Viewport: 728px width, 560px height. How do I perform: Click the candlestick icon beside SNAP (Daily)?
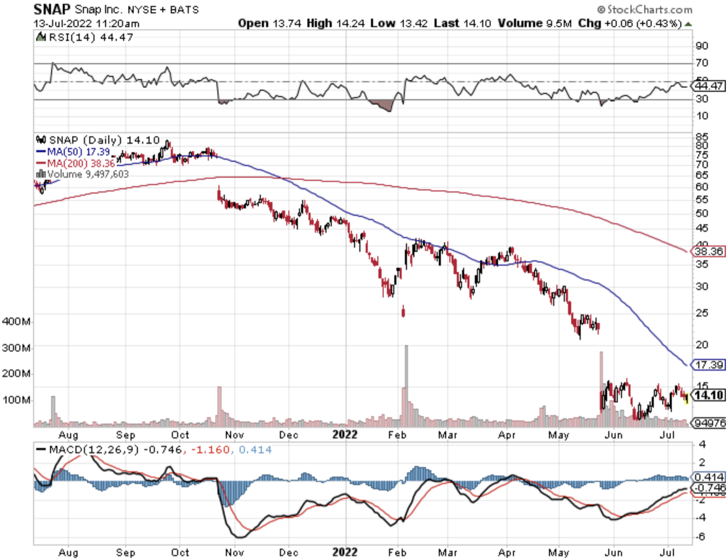[x=41, y=140]
